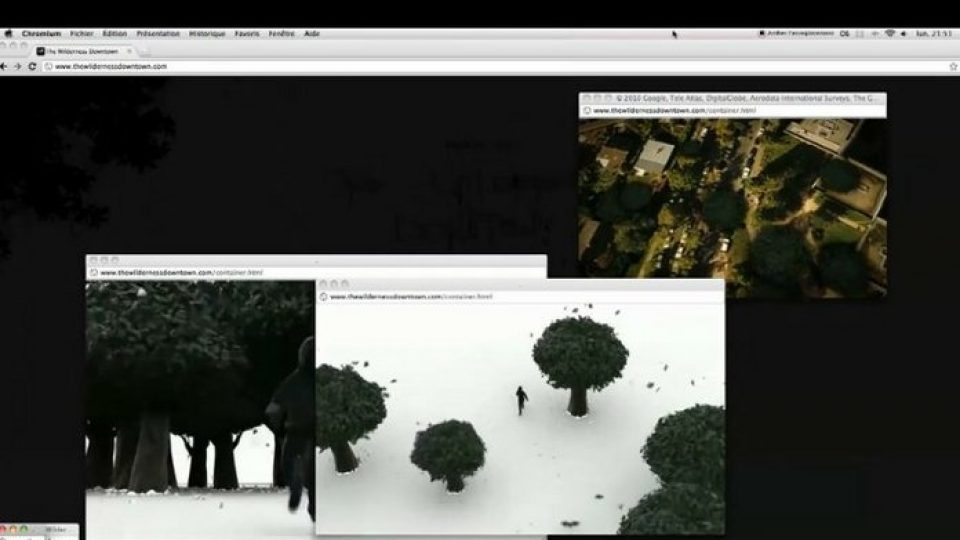Click the tiny runner seen from above
The width and height of the screenshot is (960, 540).
point(522,400)
